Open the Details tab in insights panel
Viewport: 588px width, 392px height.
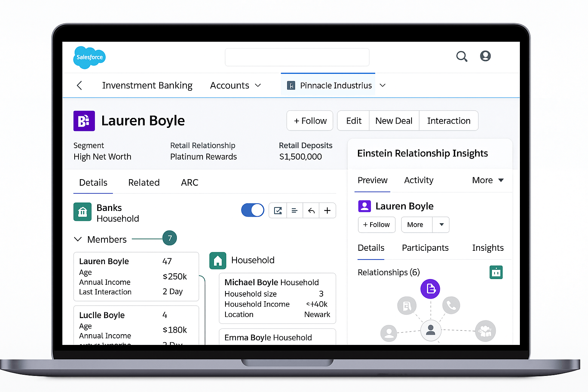371,248
